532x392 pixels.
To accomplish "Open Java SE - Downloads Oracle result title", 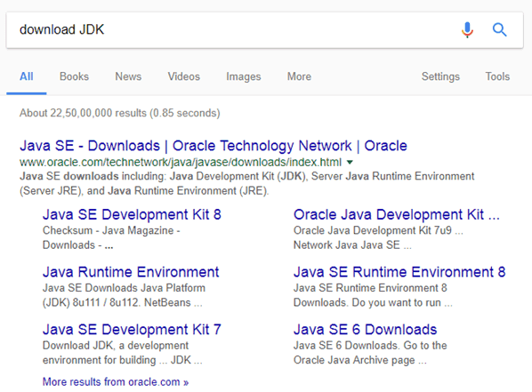I will coord(214,146).
